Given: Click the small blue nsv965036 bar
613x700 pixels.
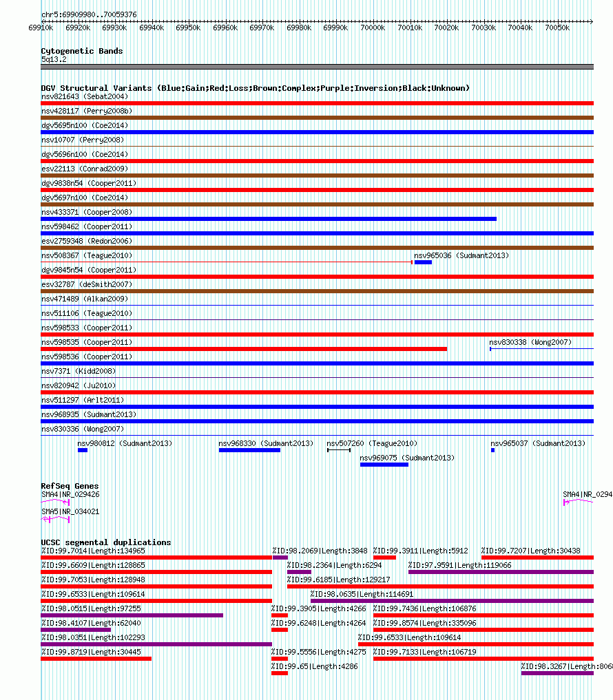Looking at the screenshot, I should click(x=423, y=262).
